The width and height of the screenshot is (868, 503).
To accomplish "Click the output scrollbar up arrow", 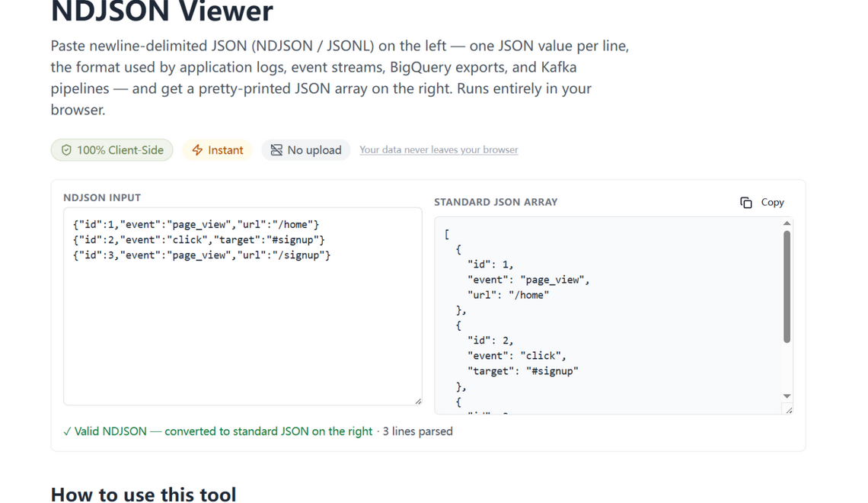I will (x=787, y=223).
